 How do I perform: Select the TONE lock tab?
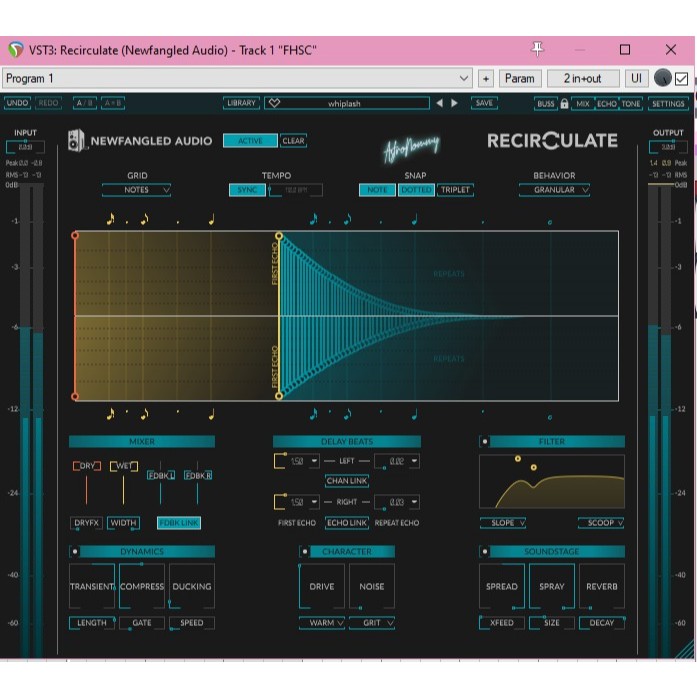point(631,104)
